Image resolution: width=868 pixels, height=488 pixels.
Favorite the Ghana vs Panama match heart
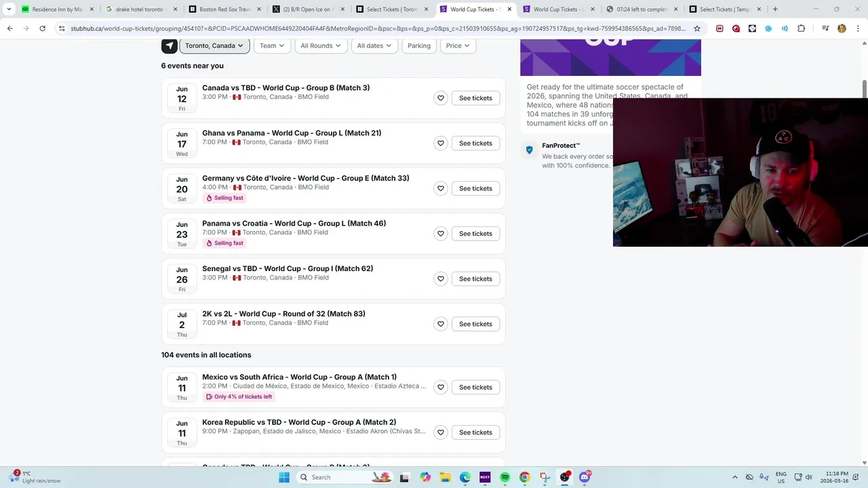click(x=441, y=143)
